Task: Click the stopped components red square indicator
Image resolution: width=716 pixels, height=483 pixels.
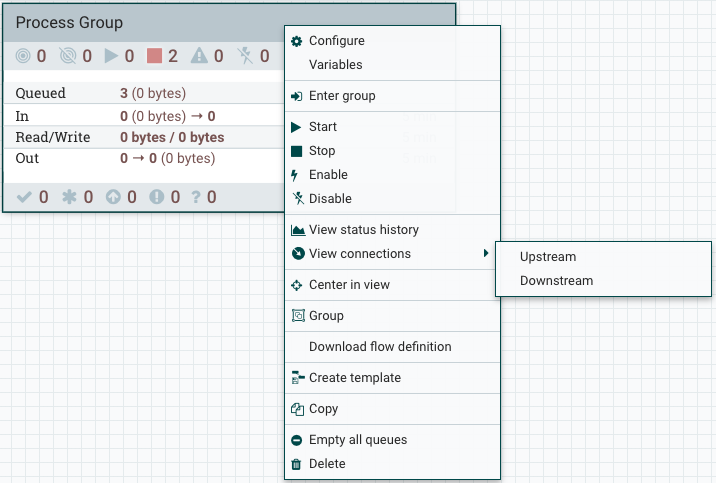Action: click(153, 56)
